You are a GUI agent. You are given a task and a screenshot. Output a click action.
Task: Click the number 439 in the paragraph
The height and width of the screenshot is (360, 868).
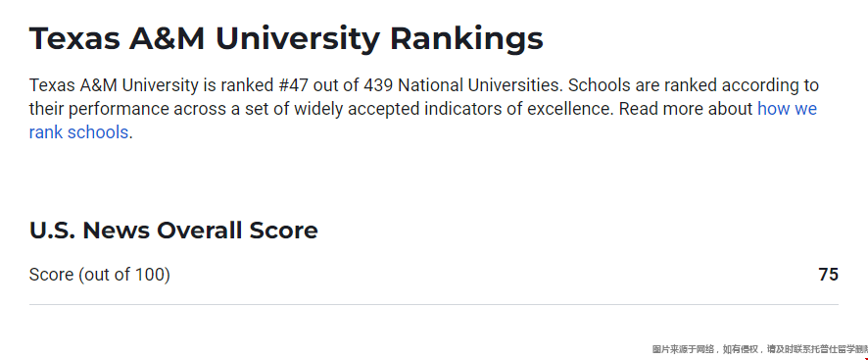(378, 85)
